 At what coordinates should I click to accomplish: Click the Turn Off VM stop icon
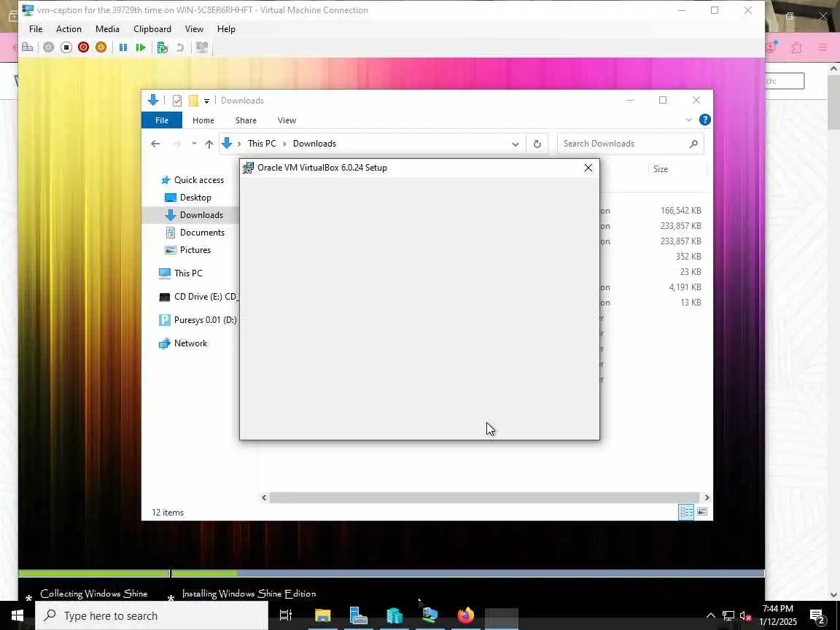(x=66, y=47)
